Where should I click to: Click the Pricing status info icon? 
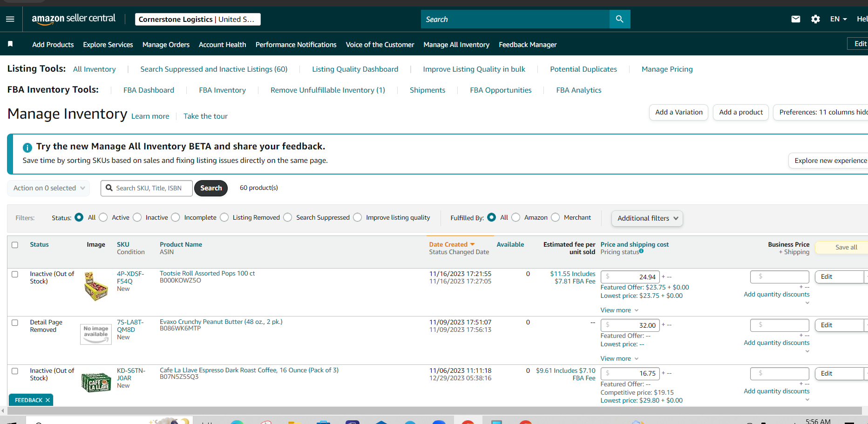pyautogui.click(x=641, y=251)
